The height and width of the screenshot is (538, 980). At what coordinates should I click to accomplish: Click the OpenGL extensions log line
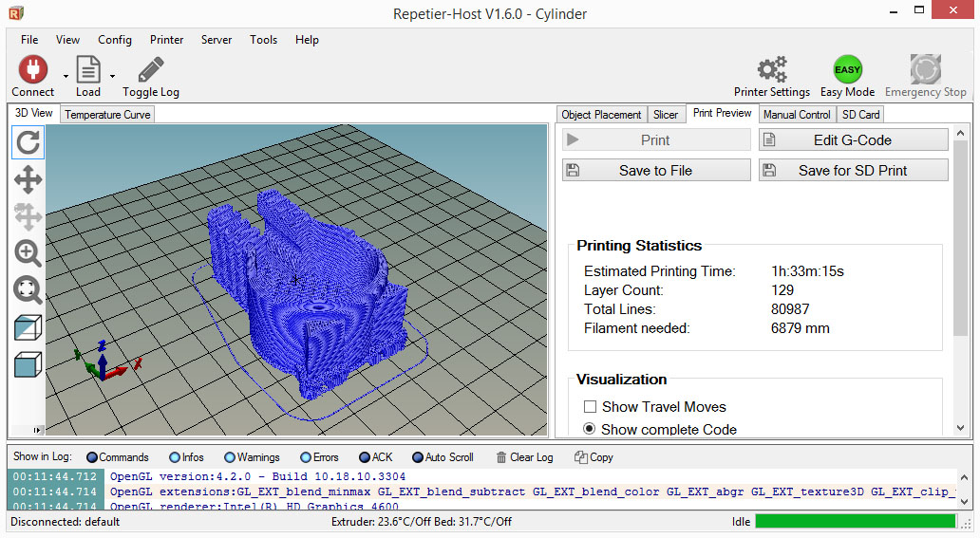533,492
